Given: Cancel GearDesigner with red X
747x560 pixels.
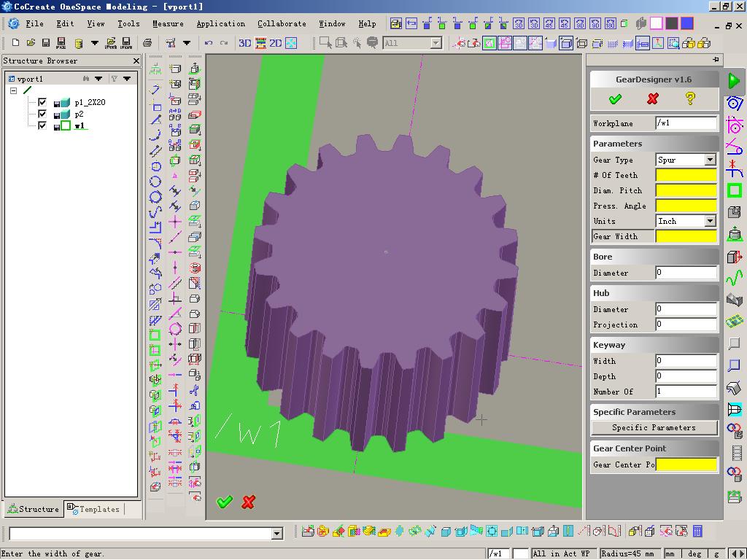Looking at the screenshot, I should (x=653, y=98).
